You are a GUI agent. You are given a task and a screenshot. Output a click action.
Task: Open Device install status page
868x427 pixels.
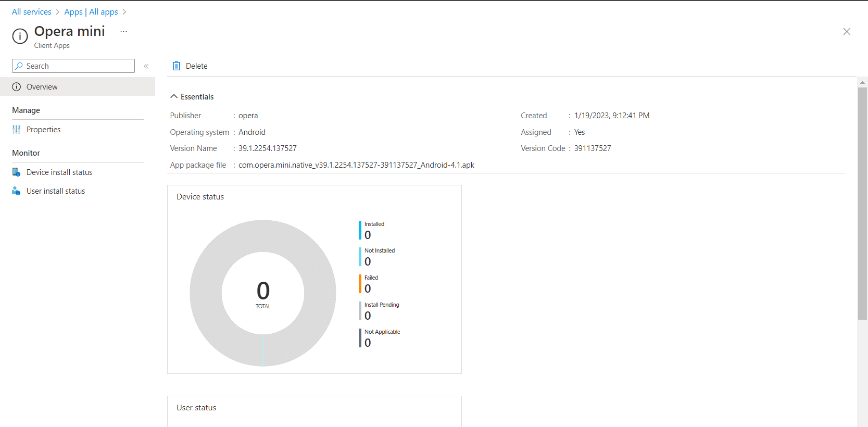[59, 172]
